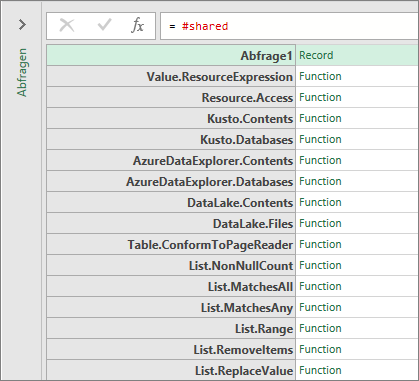Select the List.NonNullCount field name

coord(241,266)
